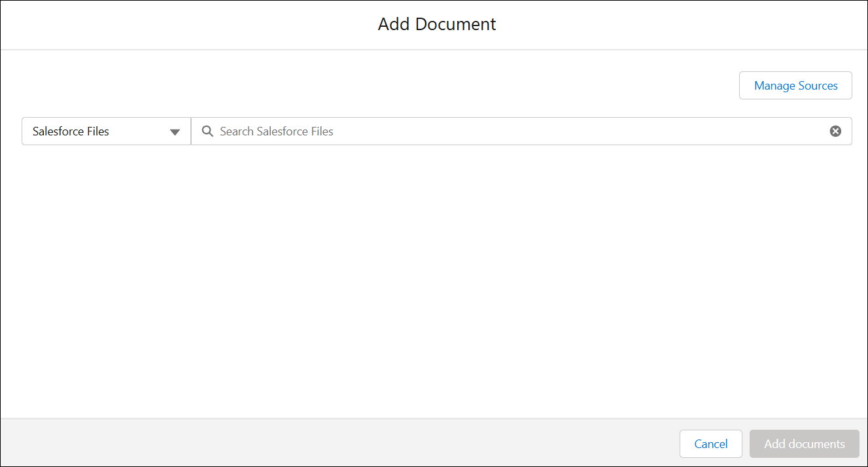Expand the Salesforce Files source dropdown
This screenshot has width=868, height=467.
point(106,131)
